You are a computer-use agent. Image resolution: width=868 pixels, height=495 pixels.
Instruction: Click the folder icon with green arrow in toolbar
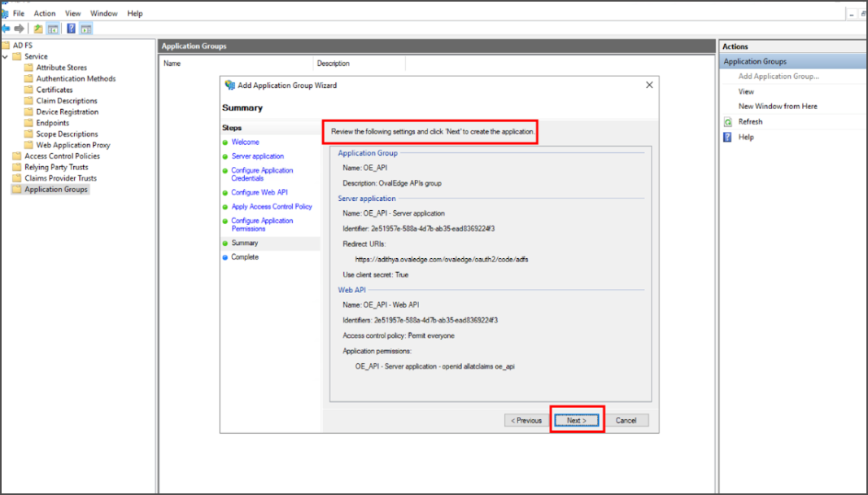pyautogui.click(x=37, y=28)
